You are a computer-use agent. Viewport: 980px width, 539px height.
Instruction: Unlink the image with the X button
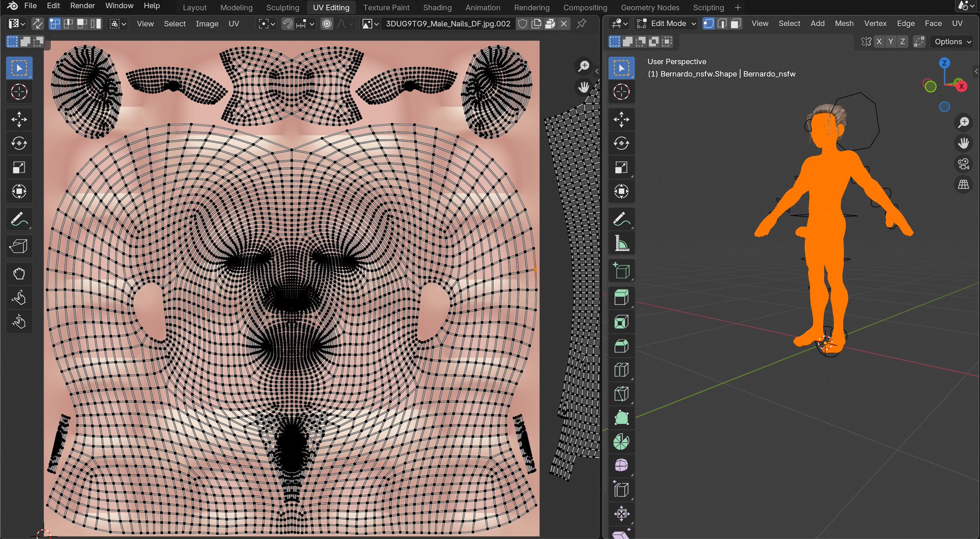coord(564,23)
